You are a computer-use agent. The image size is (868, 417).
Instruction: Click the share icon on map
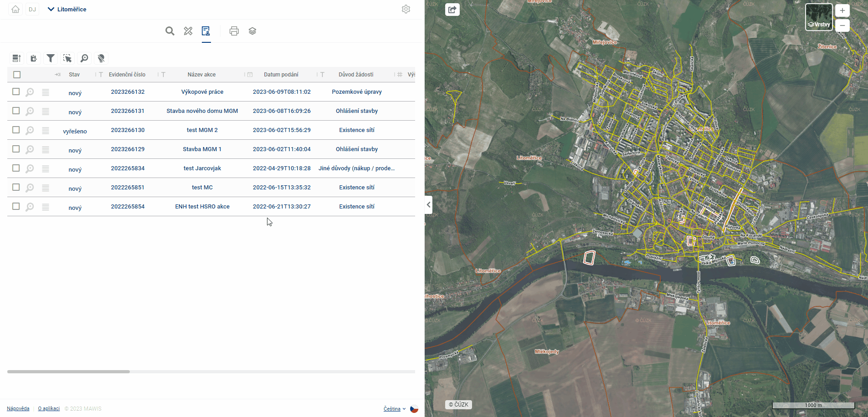452,10
